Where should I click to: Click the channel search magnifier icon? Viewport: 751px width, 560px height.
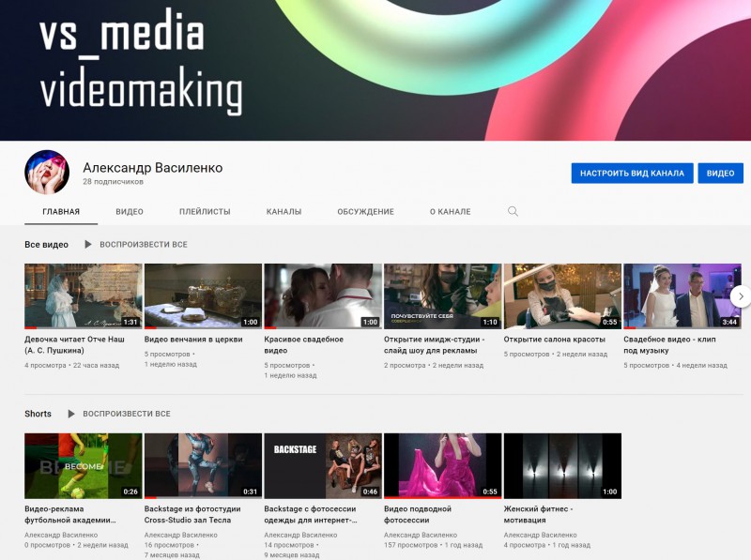(513, 211)
